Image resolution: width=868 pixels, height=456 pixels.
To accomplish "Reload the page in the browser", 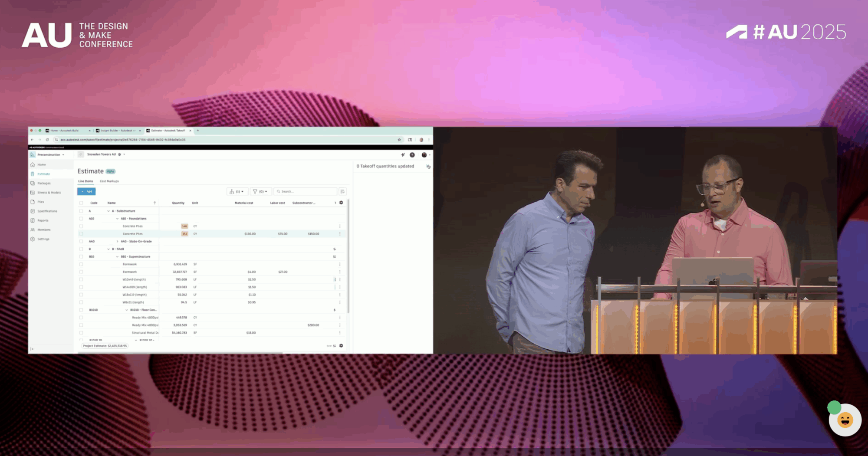I will [x=47, y=140].
